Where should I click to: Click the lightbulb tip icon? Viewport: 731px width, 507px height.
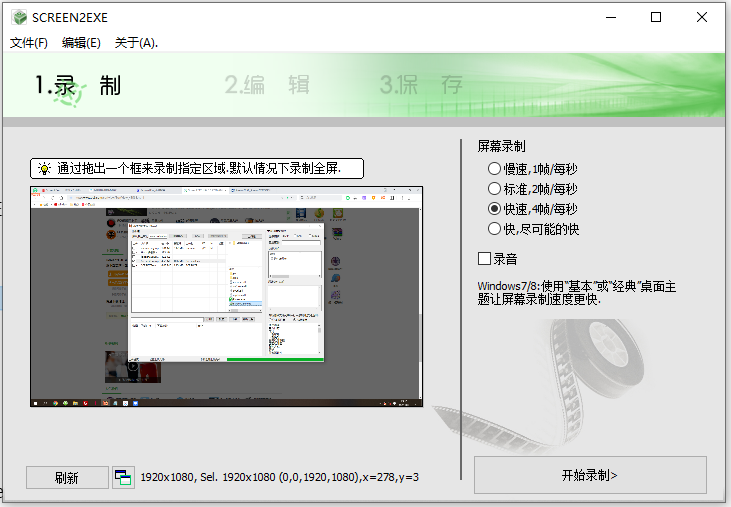click(44, 169)
